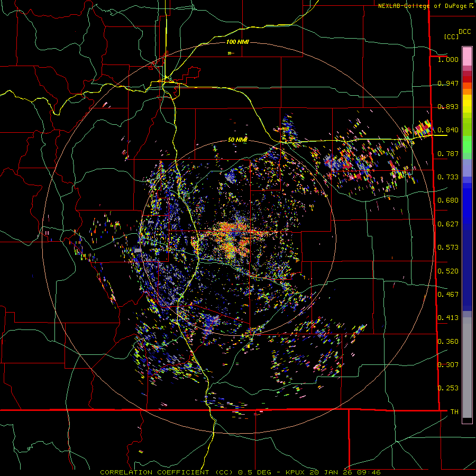
Task: Select the 0.573 scale value
Action: pyautogui.click(x=448, y=248)
